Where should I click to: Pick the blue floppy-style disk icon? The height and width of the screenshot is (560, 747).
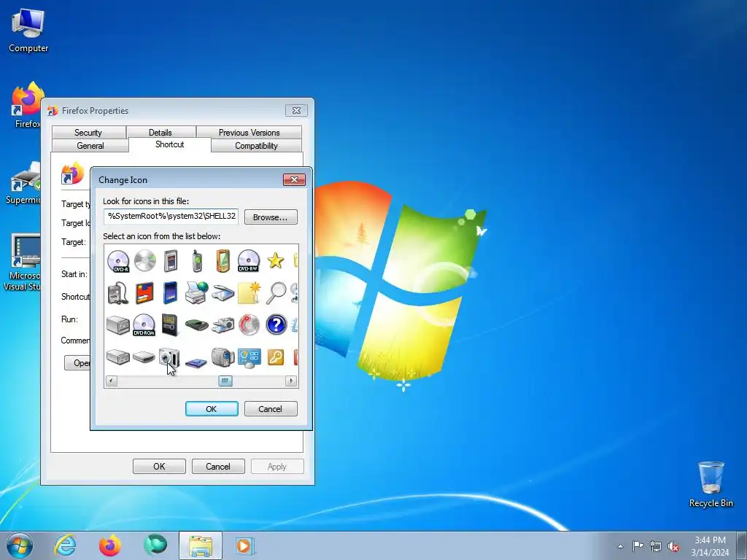(x=196, y=362)
